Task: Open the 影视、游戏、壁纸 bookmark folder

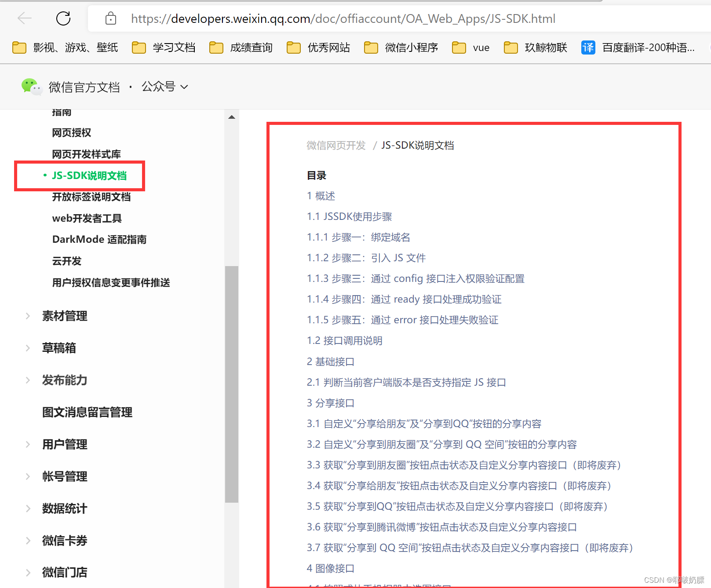Action: [x=65, y=47]
